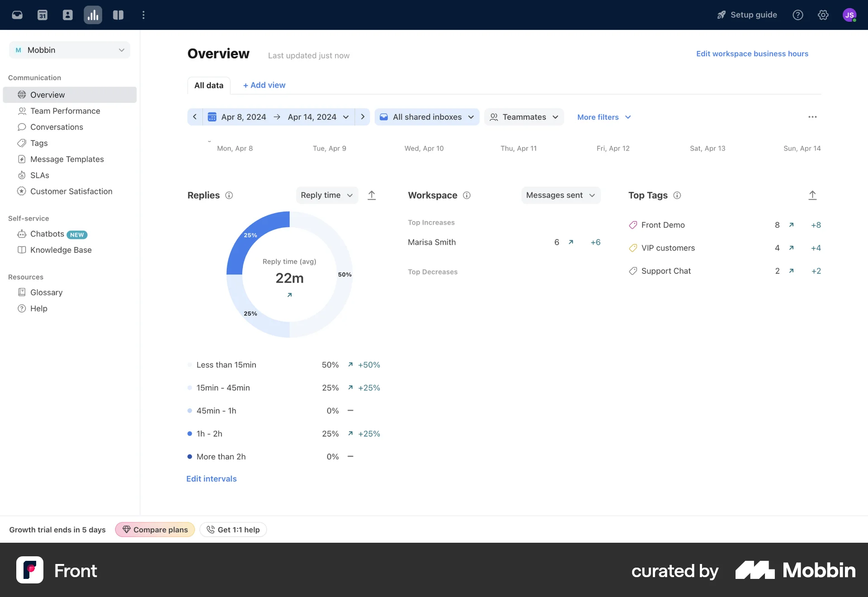Open the three-dot overflow menu near filters

[812, 117]
